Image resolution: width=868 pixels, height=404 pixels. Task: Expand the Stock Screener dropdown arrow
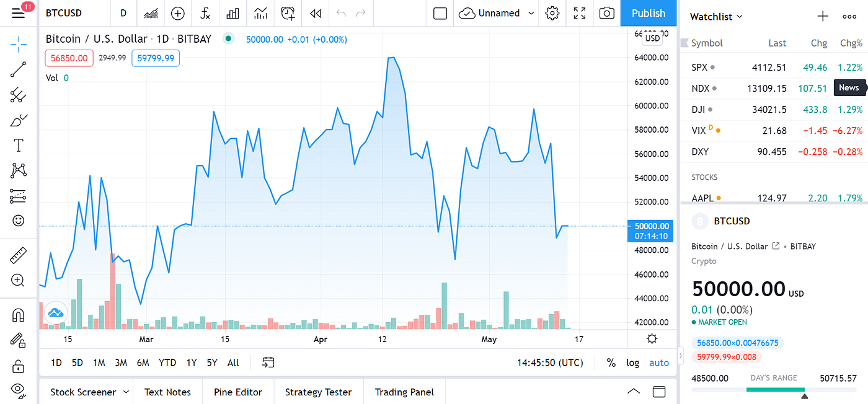click(x=126, y=392)
